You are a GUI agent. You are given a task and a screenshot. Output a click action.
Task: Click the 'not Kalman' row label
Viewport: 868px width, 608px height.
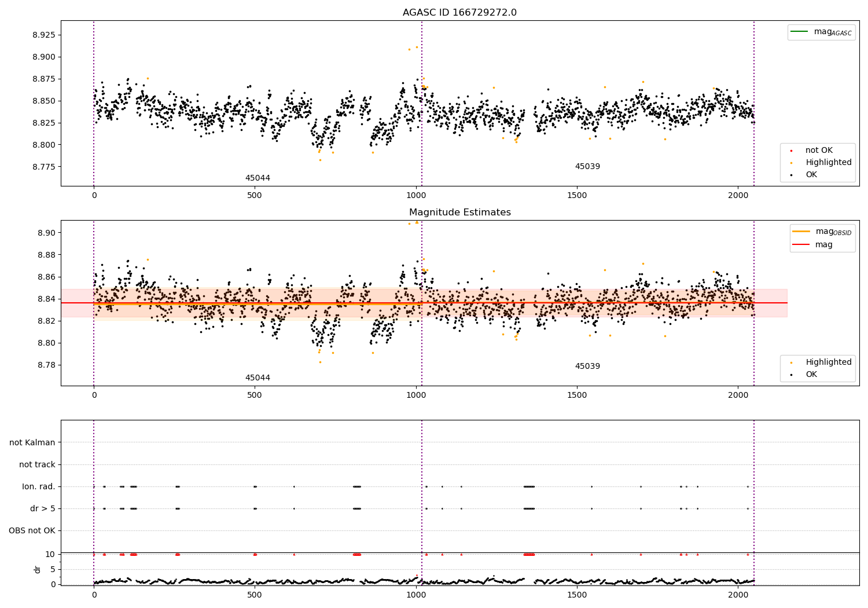[x=32, y=443]
